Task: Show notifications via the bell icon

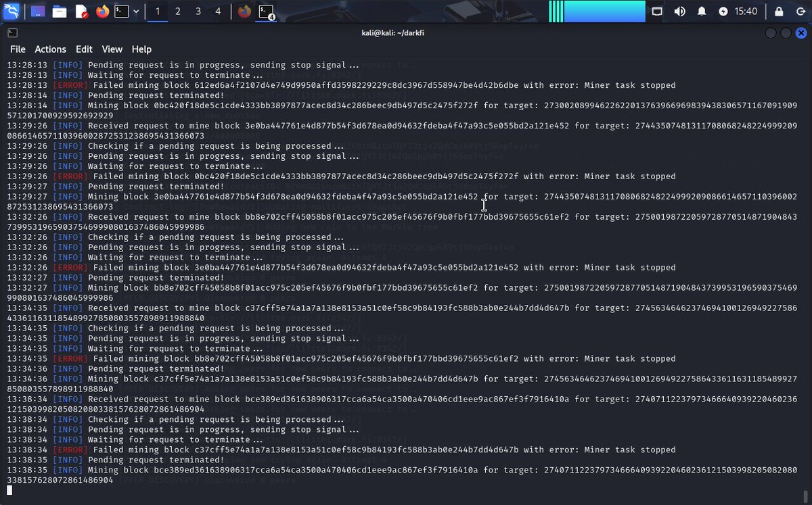Action: pyautogui.click(x=702, y=11)
